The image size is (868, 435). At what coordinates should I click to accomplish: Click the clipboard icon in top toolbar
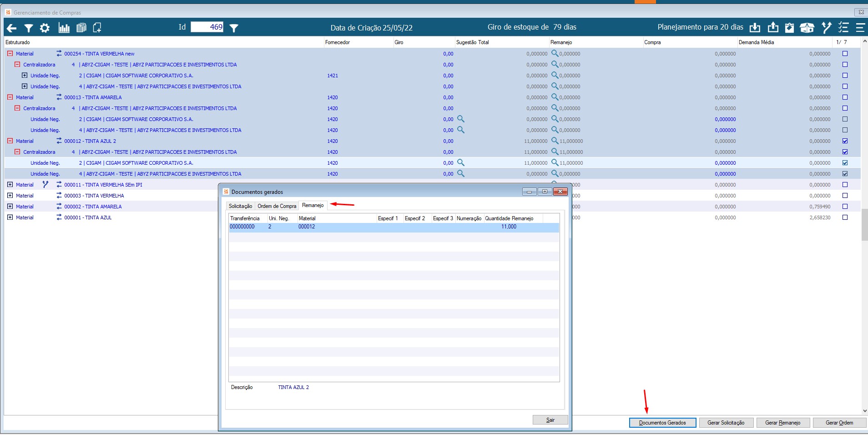click(x=789, y=28)
